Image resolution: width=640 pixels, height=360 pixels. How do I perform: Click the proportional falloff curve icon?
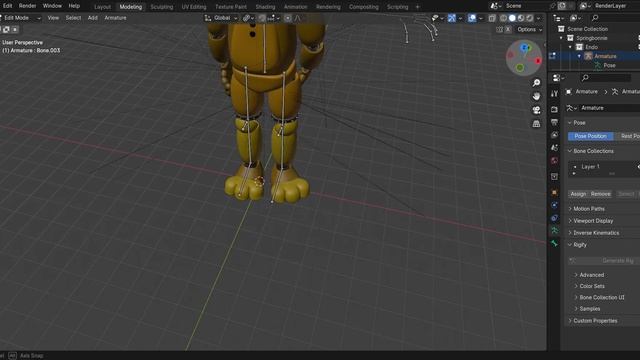point(298,18)
